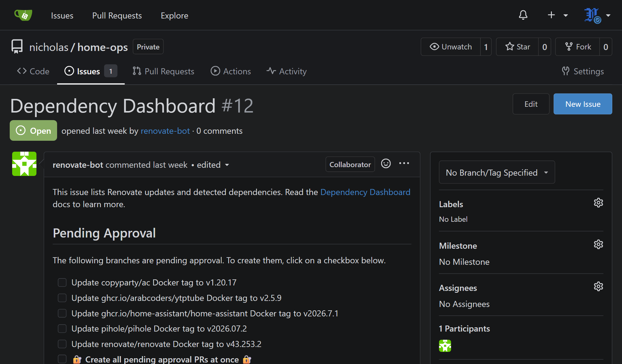
Task: Check Update renovate/renovate Docker tag checkbox
Action: [62, 344]
